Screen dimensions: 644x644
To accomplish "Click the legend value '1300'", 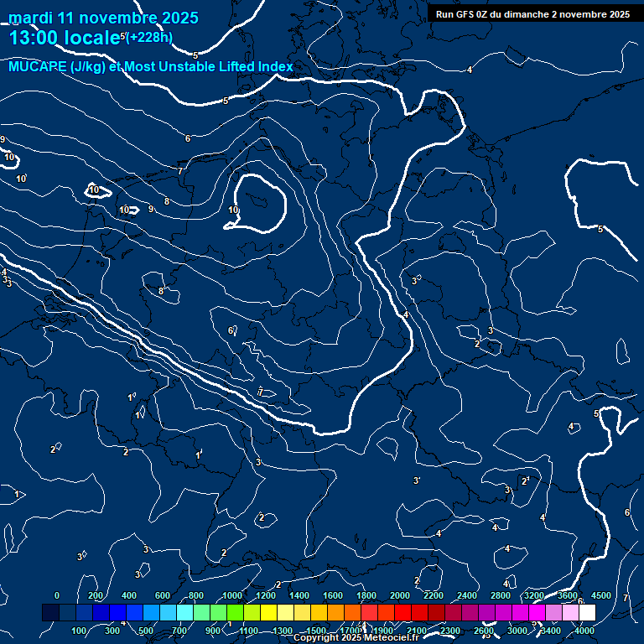I will [x=283, y=631].
